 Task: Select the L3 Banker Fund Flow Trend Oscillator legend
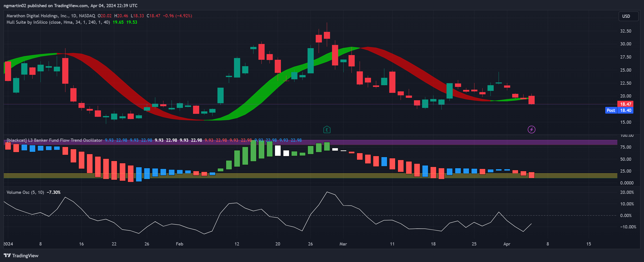click(54, 140)
